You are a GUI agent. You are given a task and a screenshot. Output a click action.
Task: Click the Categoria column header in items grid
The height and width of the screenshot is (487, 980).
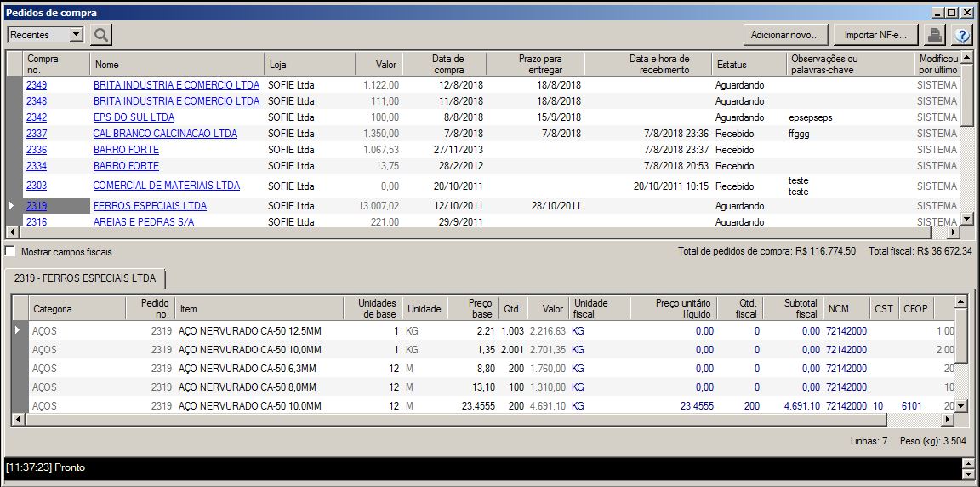(x=53, y=309)
